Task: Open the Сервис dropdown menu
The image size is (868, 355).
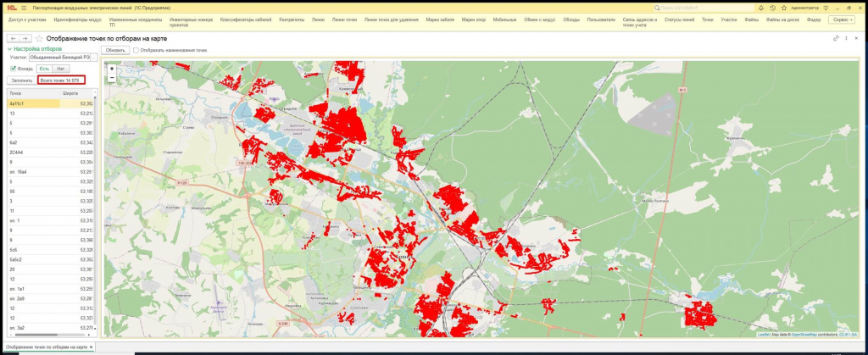Action: click(841, 18)
